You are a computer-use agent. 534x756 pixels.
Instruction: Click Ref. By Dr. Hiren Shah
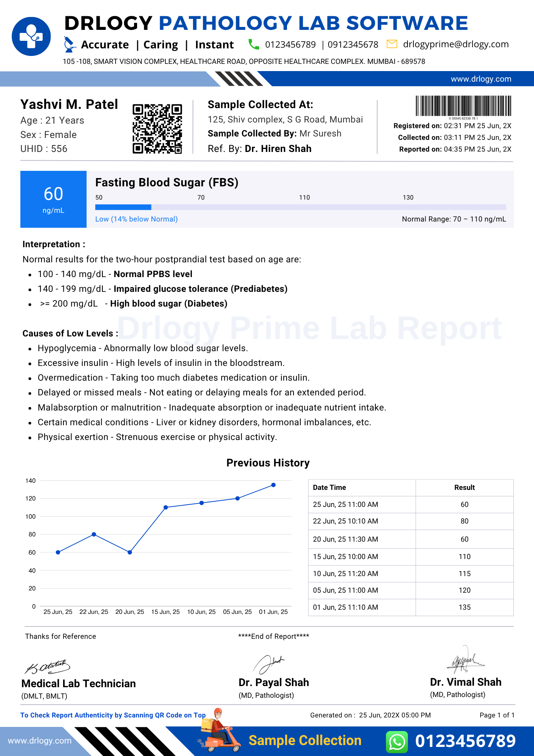259,149
